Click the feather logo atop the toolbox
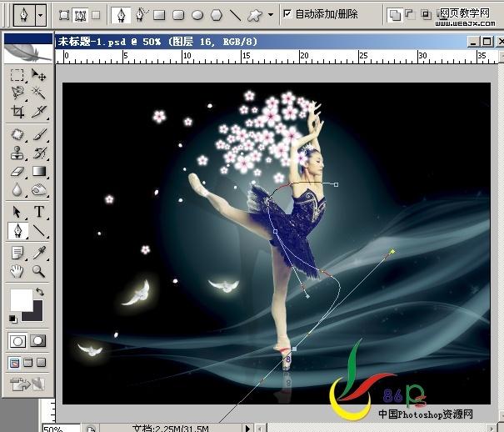This screenshot has height=432, width=504. [x=28, y=53]
